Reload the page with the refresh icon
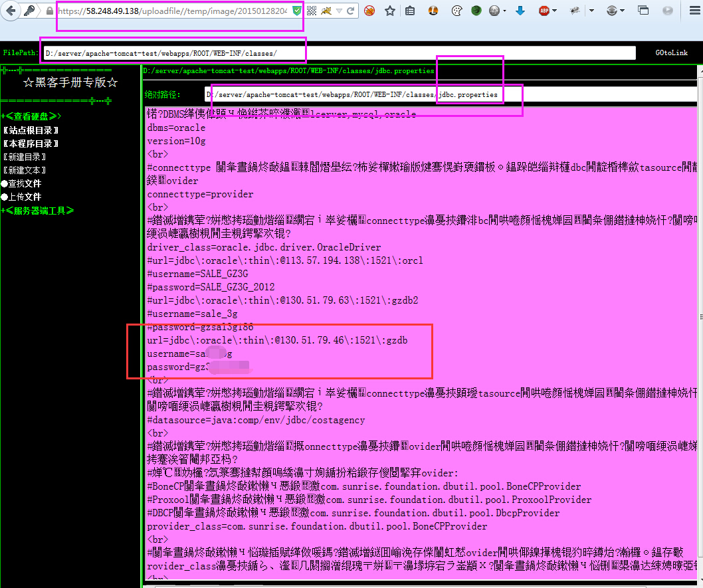Screen dimensions: 703x588 point(351,11)
